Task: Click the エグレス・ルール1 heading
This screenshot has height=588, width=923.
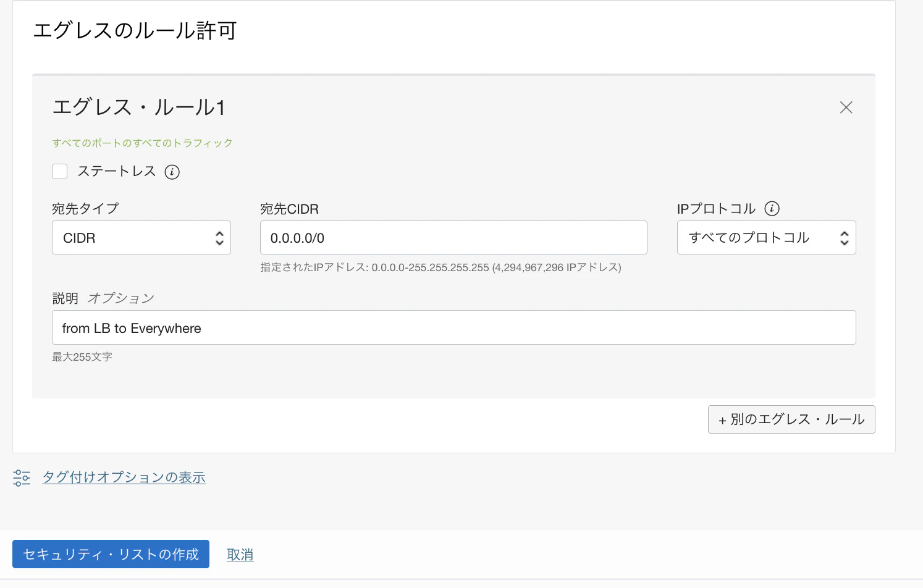Action: point(139,107)
